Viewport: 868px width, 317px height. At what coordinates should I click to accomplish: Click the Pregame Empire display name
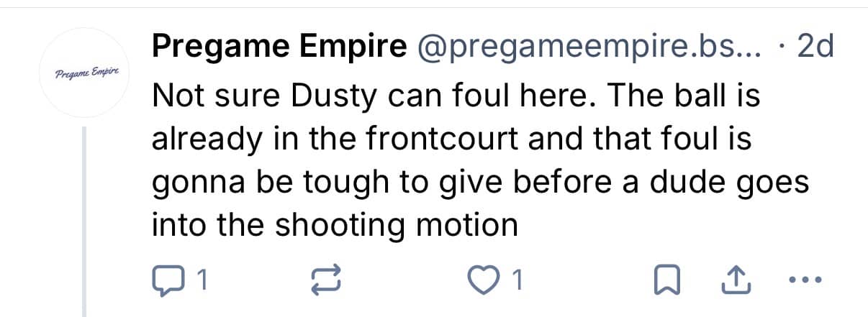pyautogui.click(x=278, y=47)
